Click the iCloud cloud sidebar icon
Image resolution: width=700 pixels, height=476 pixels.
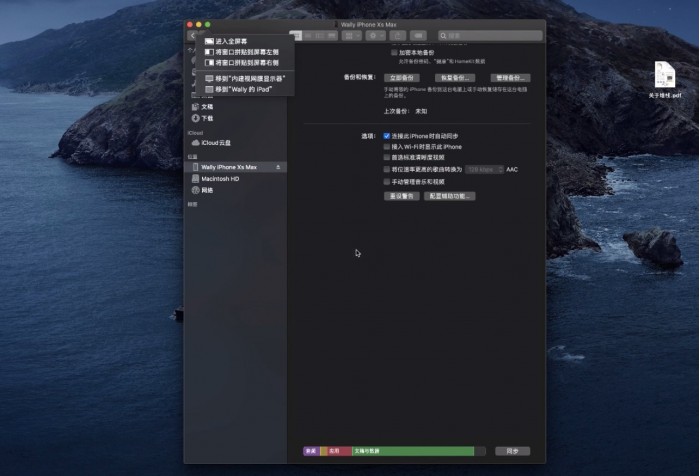tap(195, 143)
